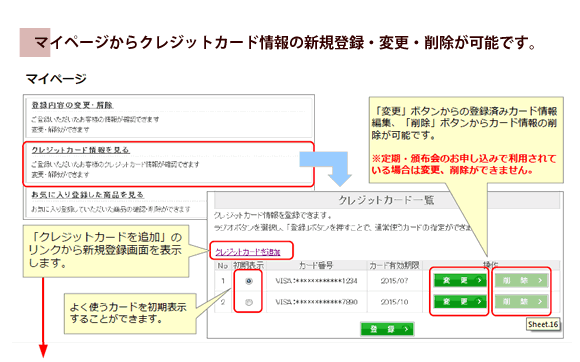Open クレジットカード情報を見る link
The height and width of the screenshot is (362, 580).
(x=81, y=150)
